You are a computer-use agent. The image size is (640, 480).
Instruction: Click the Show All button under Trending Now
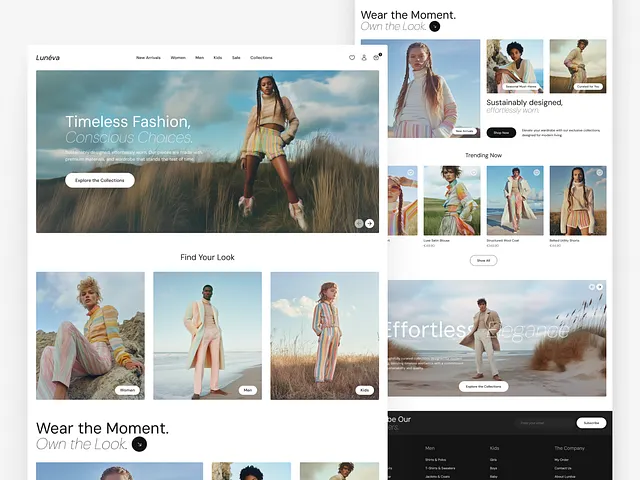point(483,260)
